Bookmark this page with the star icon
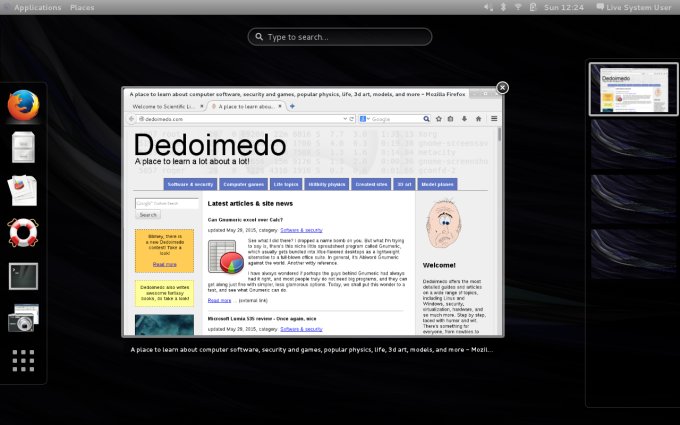 [x=439, y=119]
